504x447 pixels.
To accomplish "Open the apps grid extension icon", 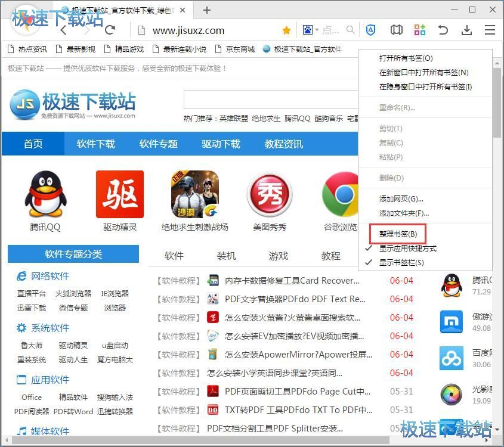I will [x=419, y=30].
